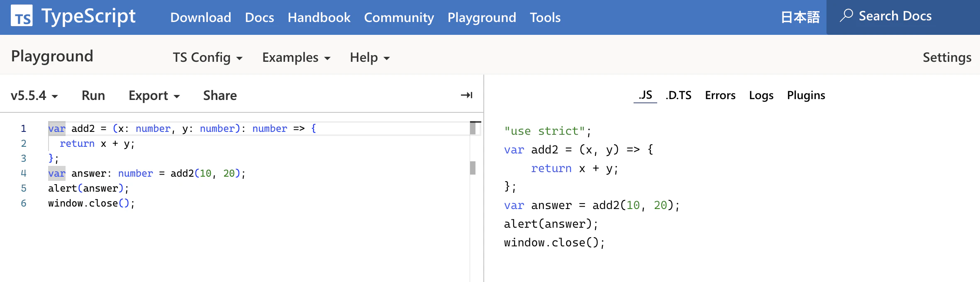
Task: Open the Tools nav link
Action: tap(545, 17)
